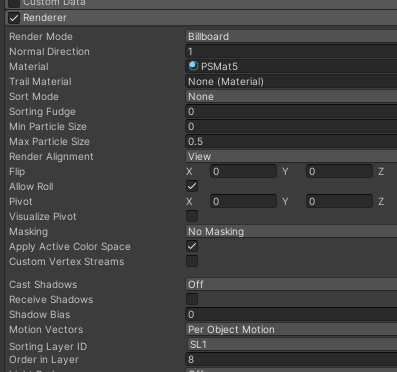397x372 pixels.
Task: Open the Render Mode Billboard dropdown
Action: click(291, 36)
